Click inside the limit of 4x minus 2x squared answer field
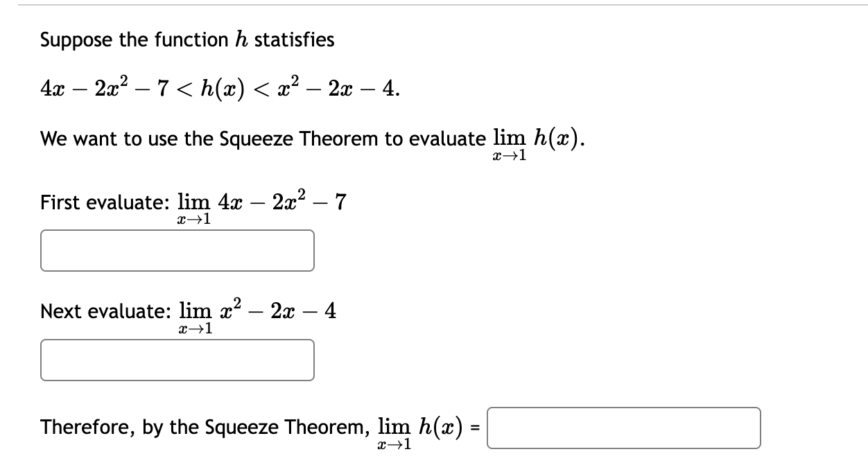This screenshot has width=868, height=463. pyautogui.click(x=177, y=250)
